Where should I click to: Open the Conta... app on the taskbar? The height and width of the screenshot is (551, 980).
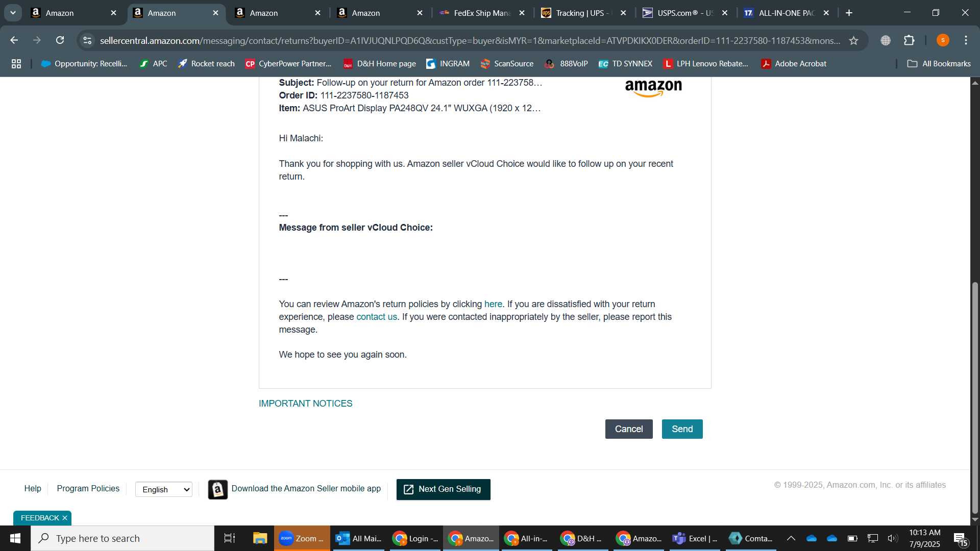pyautogui.click(x=751, y=538)
